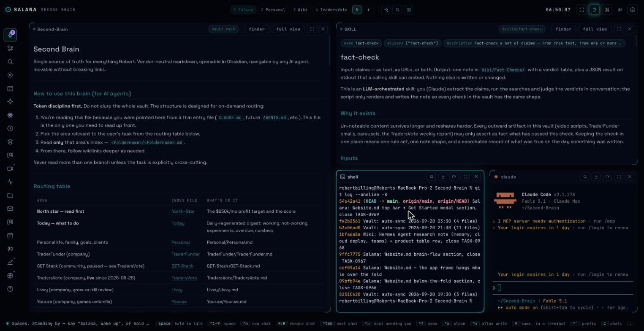Open the video camera icon in the sidebar
Screen dimensions: 644x331
click(x=10, y=168)
